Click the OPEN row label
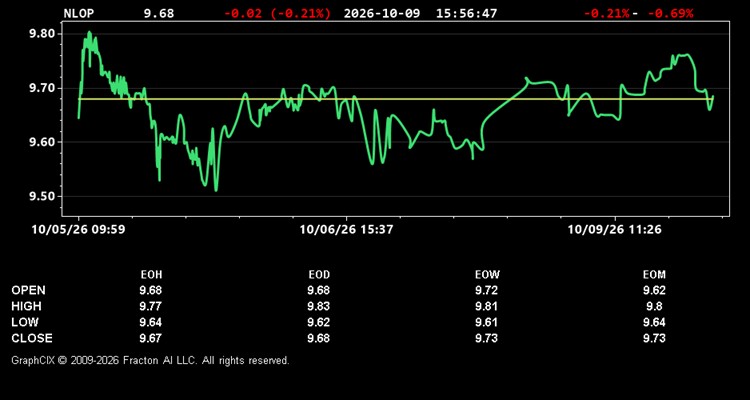 point(29,290)
